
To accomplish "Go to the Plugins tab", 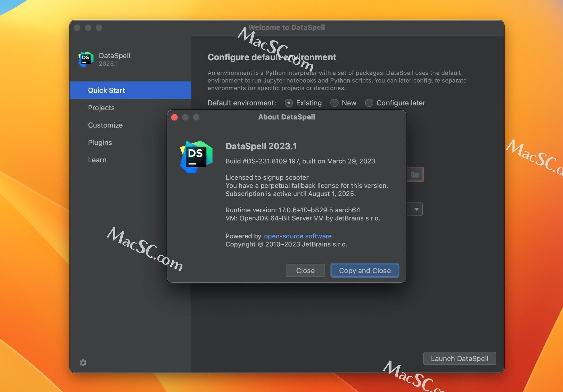I will [x=130, y=142].
